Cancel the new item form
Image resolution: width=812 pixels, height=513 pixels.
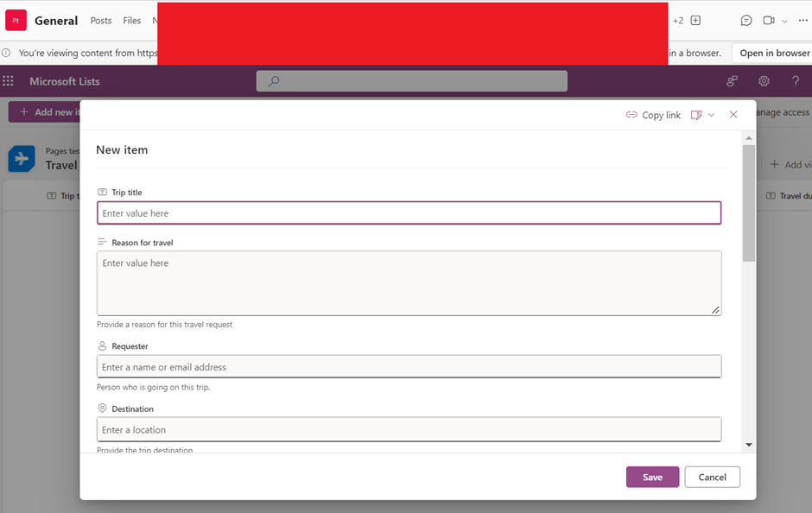712,477
